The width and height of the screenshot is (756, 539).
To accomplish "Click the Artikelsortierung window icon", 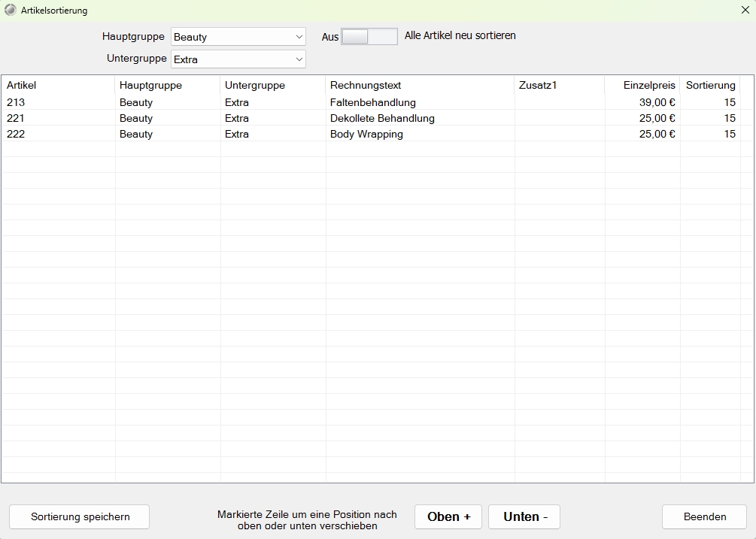I will pos(11,11).
